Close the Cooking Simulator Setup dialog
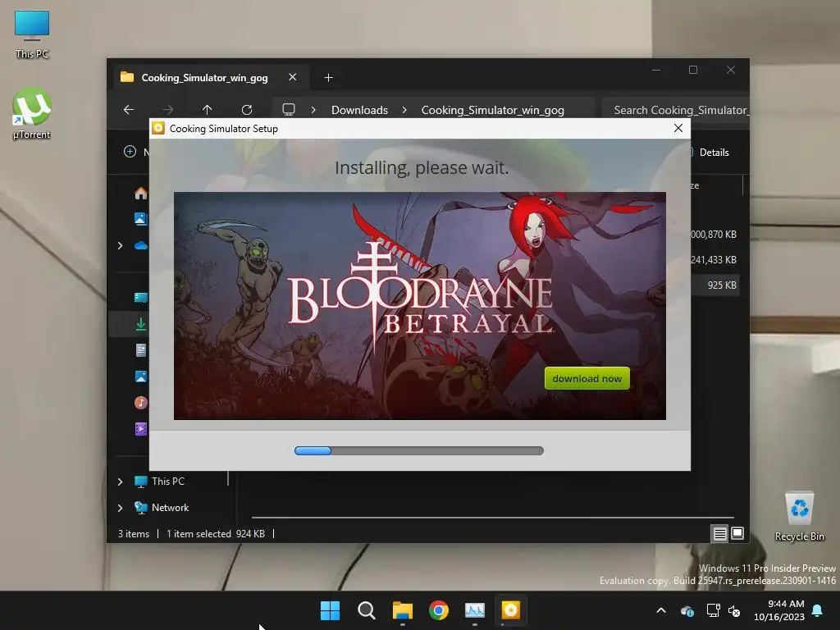The image size is (840, 630). click(x=678, y=128)
